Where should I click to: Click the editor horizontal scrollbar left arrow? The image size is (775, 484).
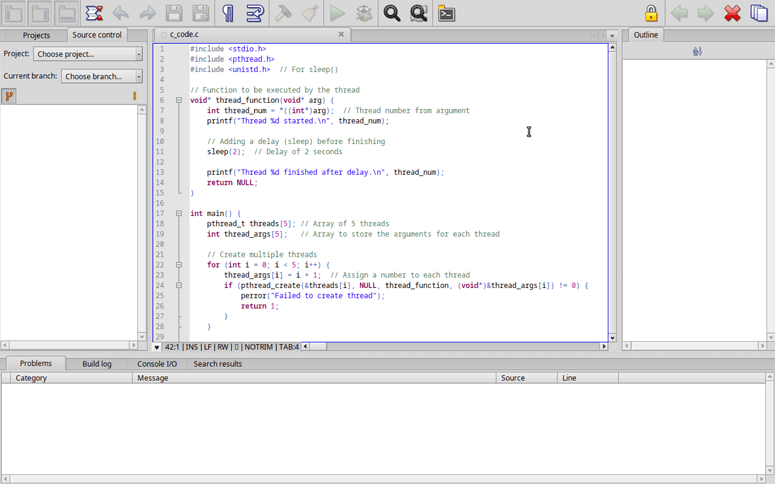[305, 347]
